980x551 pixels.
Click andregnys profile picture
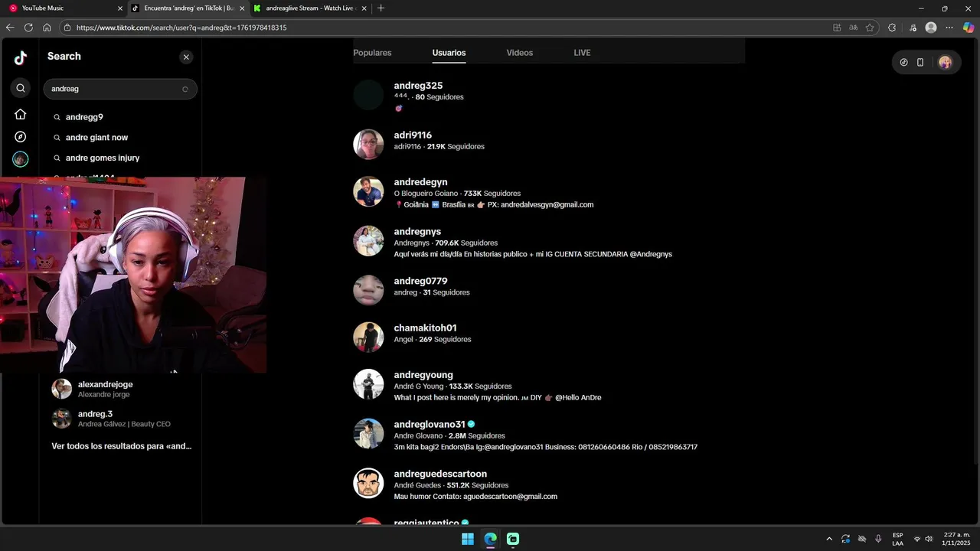pos(368,241)
